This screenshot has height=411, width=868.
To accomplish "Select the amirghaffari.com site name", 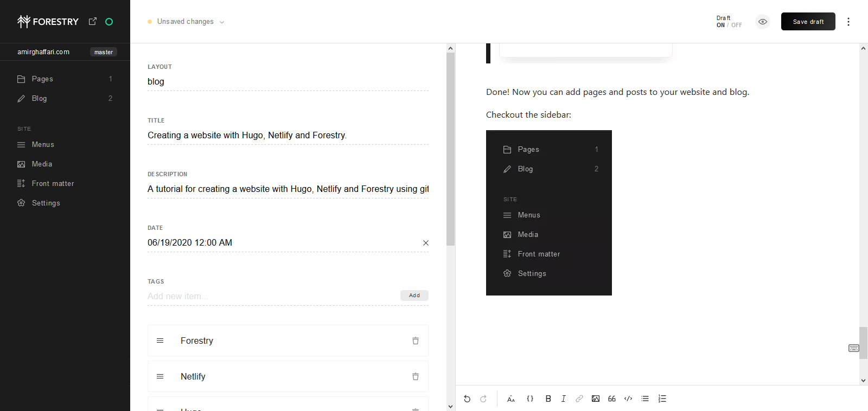I will pos(43,52).
